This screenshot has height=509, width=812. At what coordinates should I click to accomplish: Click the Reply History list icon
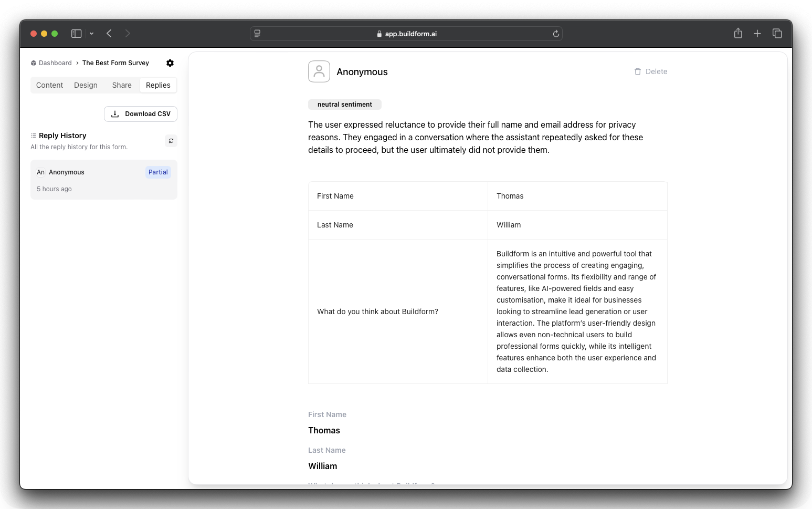[34, 136]
